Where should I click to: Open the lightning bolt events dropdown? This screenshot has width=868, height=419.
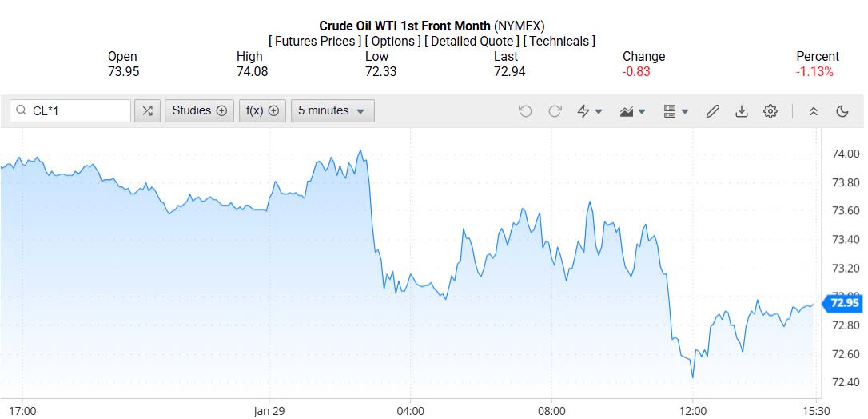590,111
